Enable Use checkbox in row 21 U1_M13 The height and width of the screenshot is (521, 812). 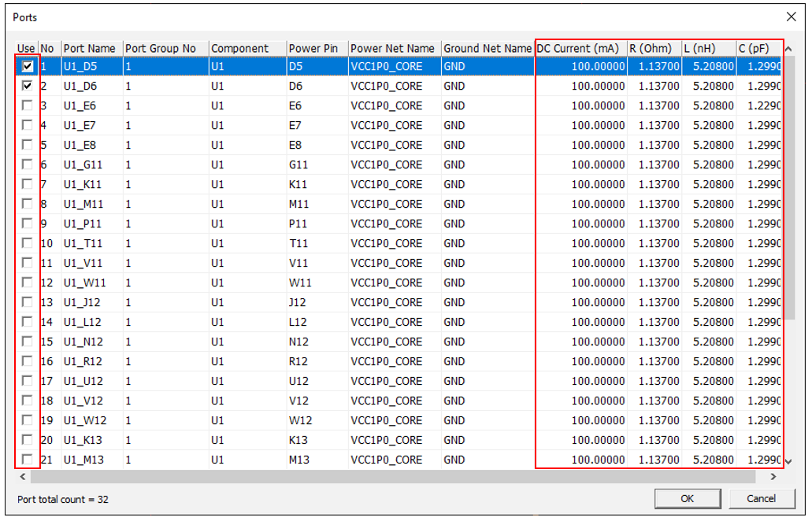pos(28,460)
